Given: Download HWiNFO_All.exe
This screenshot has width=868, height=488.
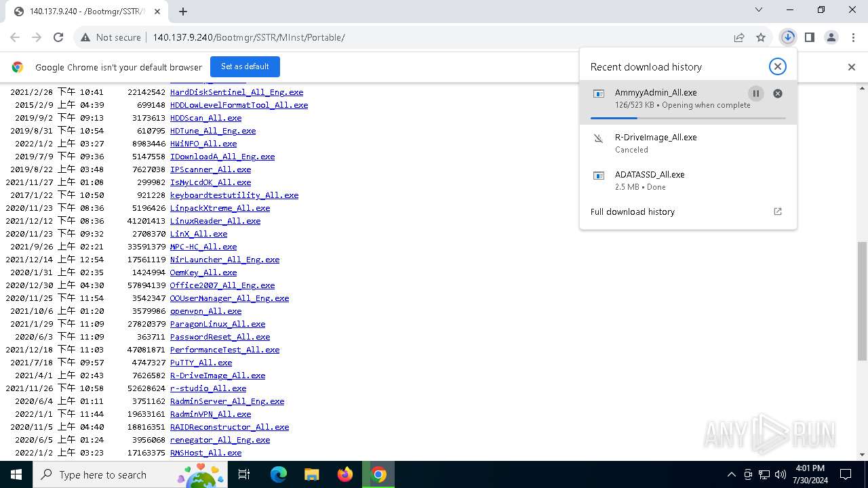Looking at the screenshot, I should tap(203, 144).
